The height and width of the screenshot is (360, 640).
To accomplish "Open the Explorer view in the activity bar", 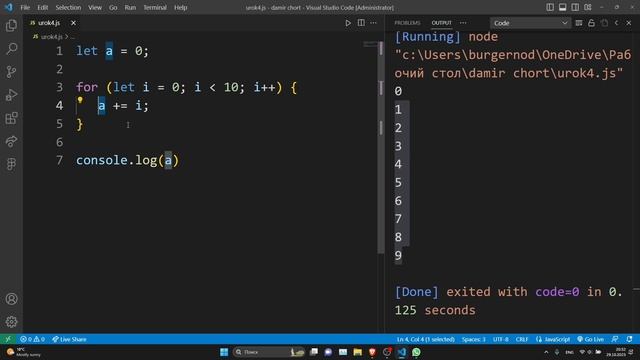I will click(x=11, y=26).
